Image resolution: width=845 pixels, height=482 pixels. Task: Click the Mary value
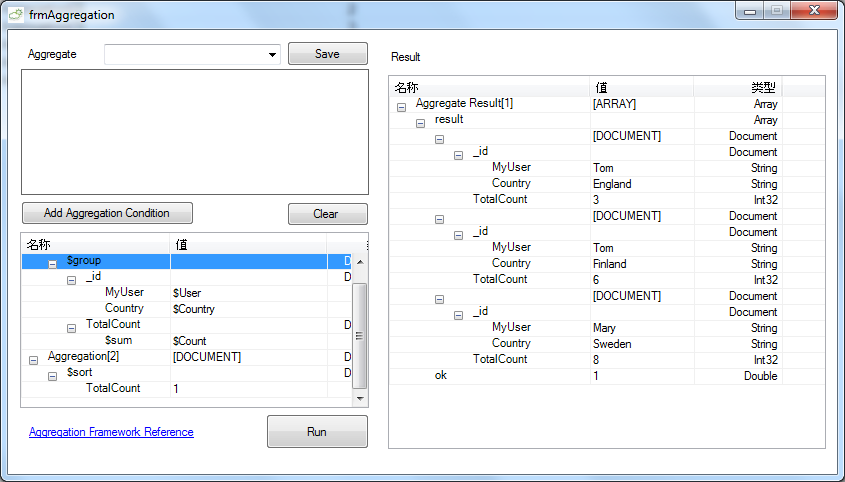tap(604, 328)
